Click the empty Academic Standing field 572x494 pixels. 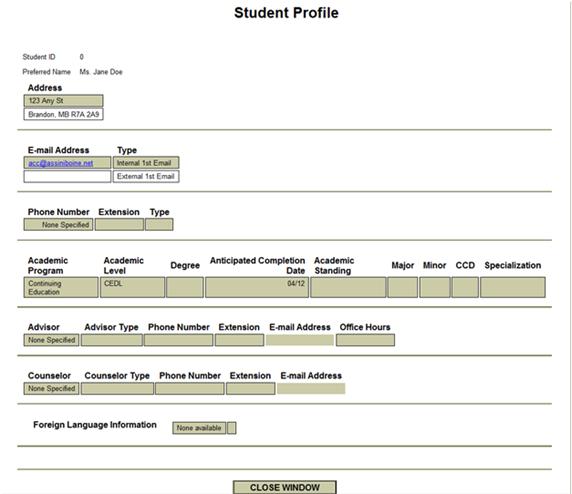[348, 287]
